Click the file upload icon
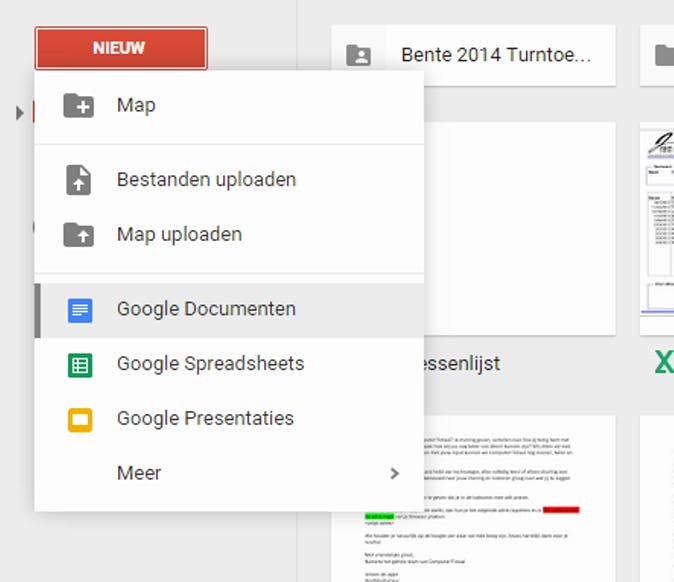Image resolution: width=674 pixels, height=582 pixels. [x=79, y=180]
